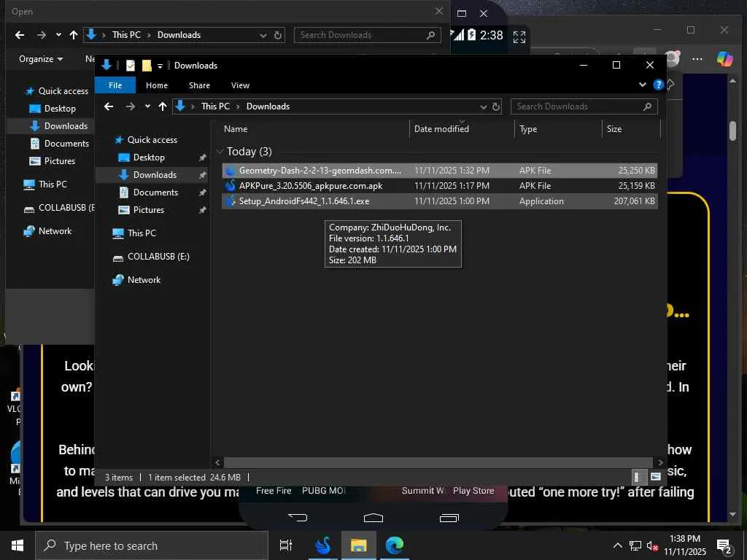Click Properties icon in quick access toolbar
Screen dimensions: 747x560
tap(130, 65)
